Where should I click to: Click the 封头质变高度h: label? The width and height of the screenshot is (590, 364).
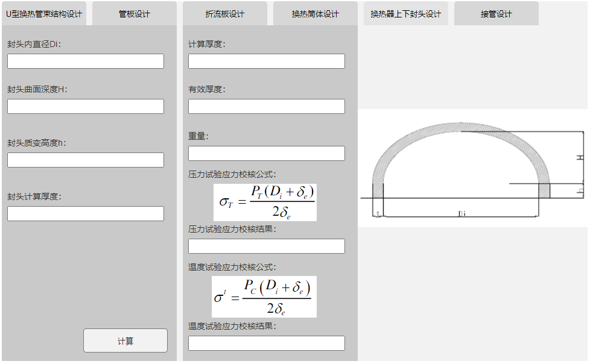tap(37, 143)
